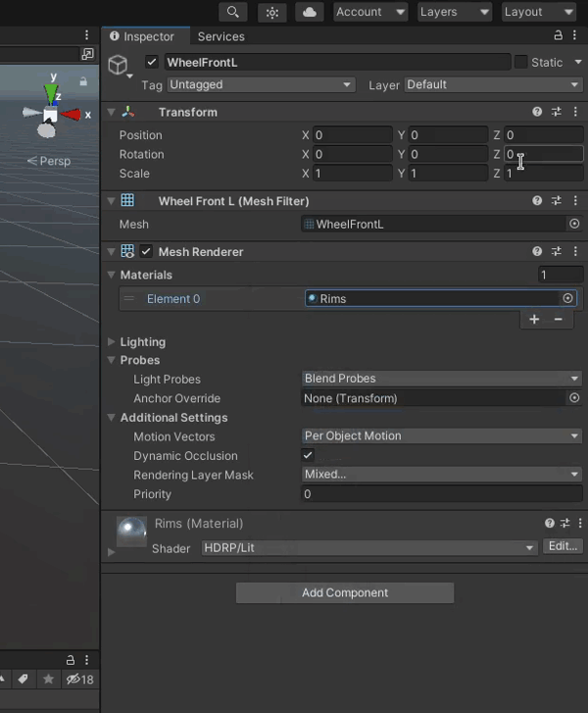Toggle the Dynamic Occlusion checkbox
Screen dimensions: 588x713
pyautogui.click(x=308, y=455)
